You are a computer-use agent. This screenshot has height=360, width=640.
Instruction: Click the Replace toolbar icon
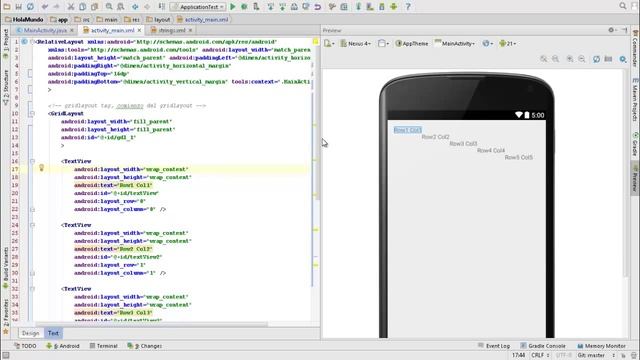pos(121,7)
